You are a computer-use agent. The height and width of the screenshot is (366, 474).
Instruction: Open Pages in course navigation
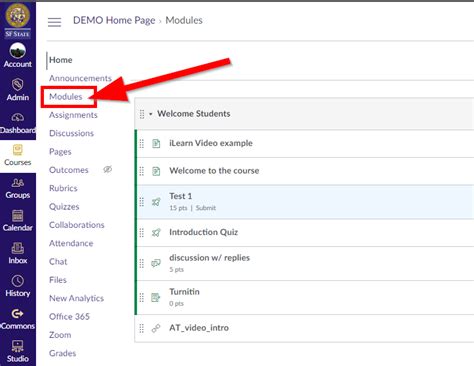click(x=60, y=152)
